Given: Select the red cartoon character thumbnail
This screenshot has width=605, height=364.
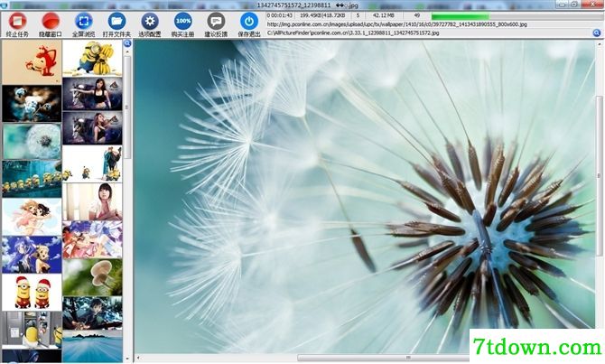Looking at the screenshot, I should (x=32, y=62).
